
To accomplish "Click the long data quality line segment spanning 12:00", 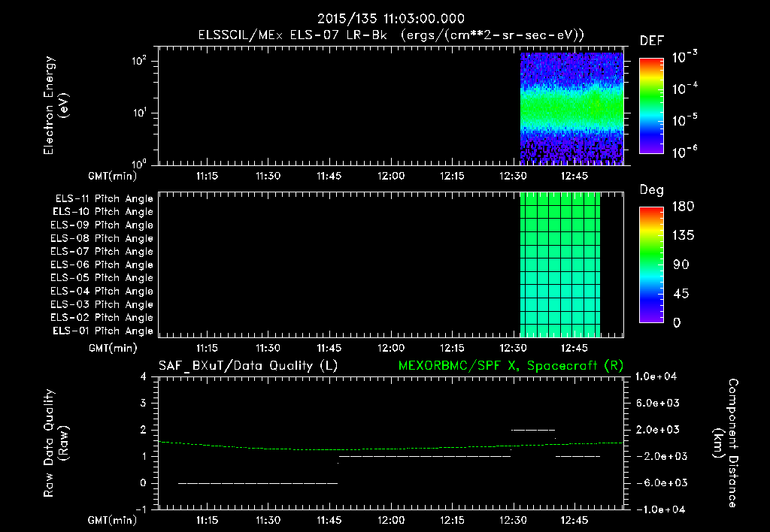I will 425,456.
